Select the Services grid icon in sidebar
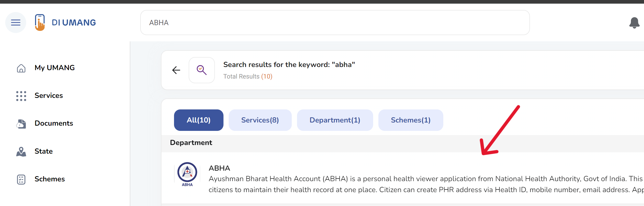The width and height of the screenshot is (644, 206). 21,96
